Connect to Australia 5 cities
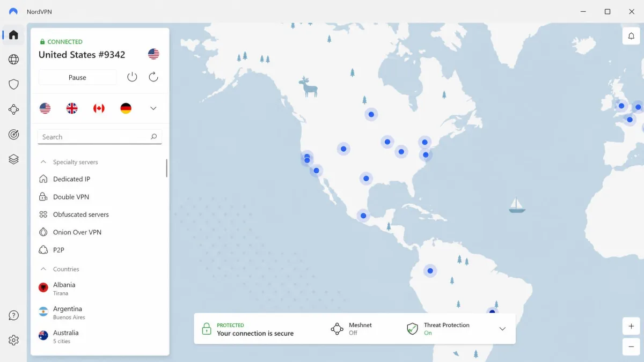Viewport: 644px width, 362px height. (x=100, y=336)
